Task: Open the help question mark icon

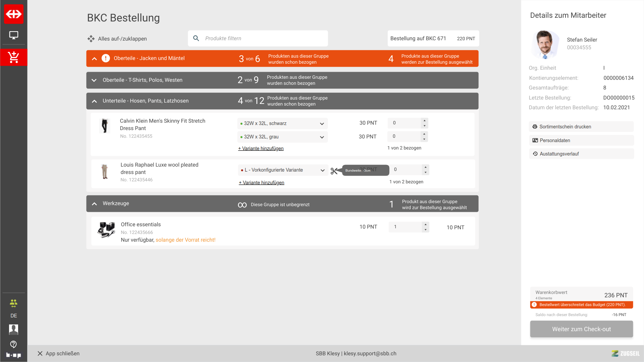Action: click(x=14, y=344)
